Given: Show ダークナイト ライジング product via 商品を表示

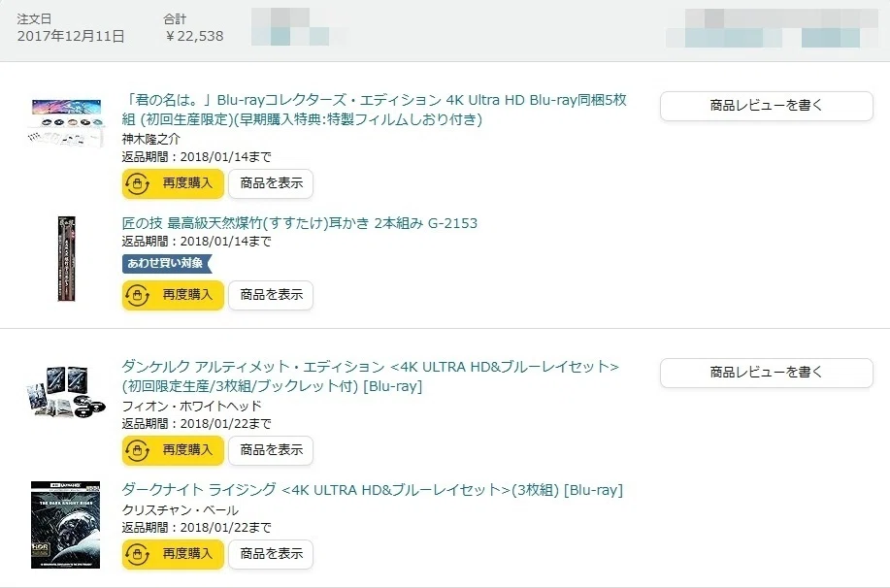Looking at the screenshot, I should [x=271, y=554].
